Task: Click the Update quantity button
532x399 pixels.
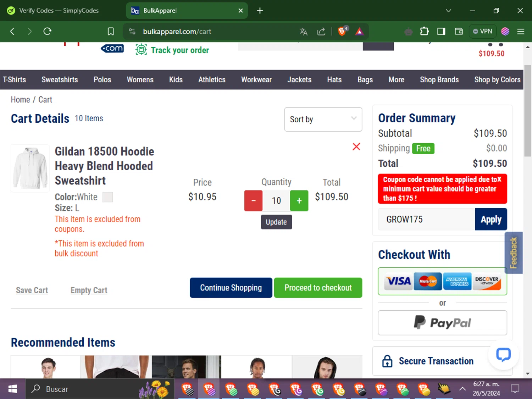Action: [276, 222]
